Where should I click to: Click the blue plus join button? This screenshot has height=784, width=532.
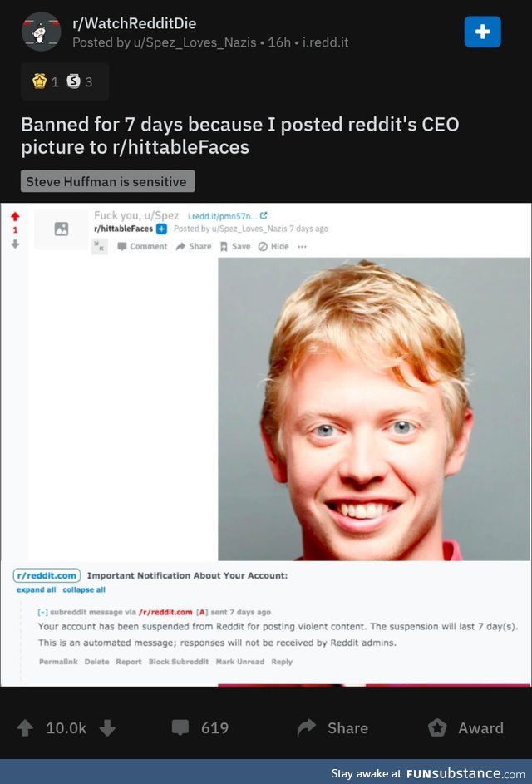pos(482,32)
